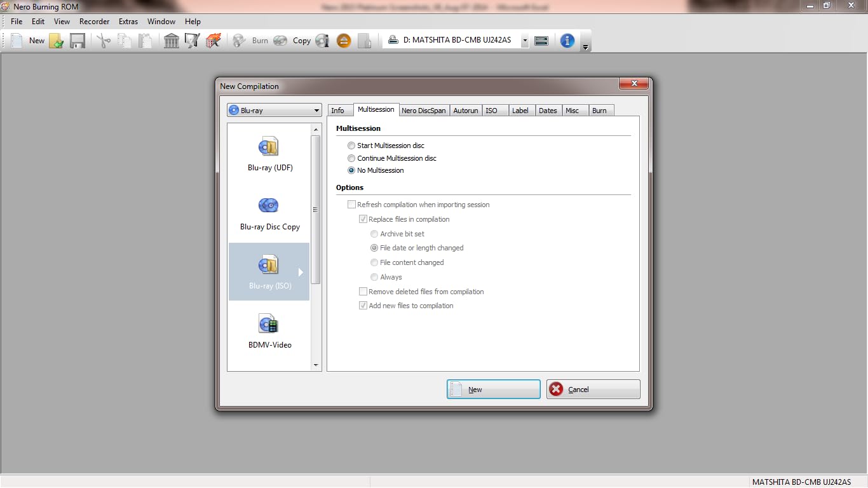Switch to the Burn tab
The width and height of the screenshot is (868, 488).
pyautogui.click(x=602, y=111)
